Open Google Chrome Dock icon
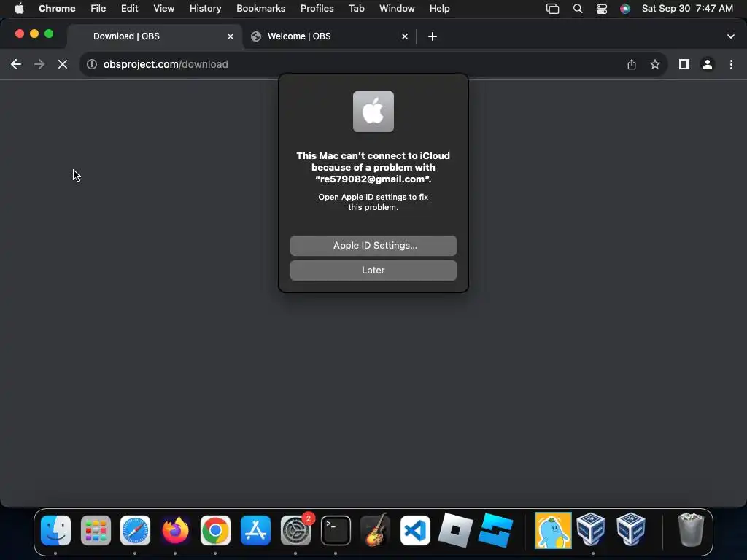747x560 pixels. tap(215, 530)
